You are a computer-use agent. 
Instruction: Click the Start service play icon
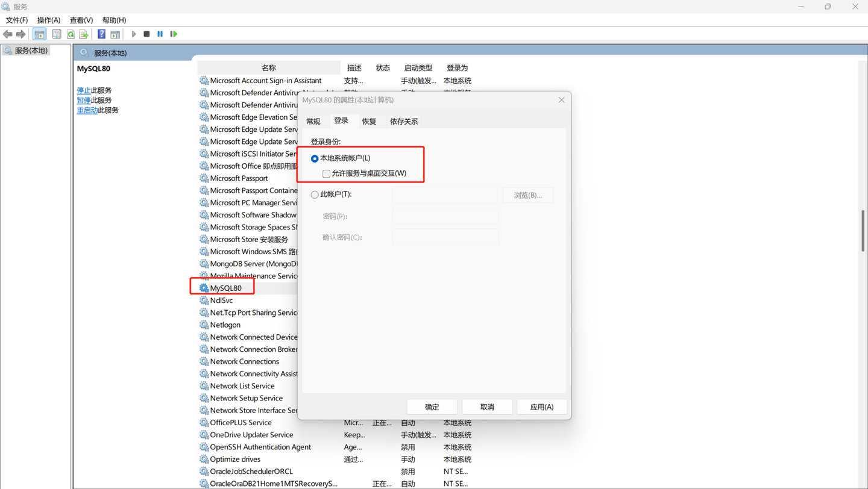134,34
